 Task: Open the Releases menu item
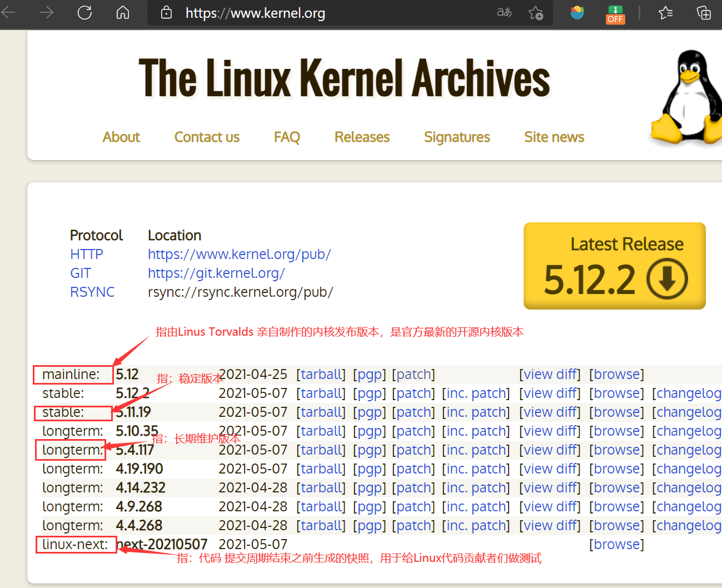coord(361,137)
